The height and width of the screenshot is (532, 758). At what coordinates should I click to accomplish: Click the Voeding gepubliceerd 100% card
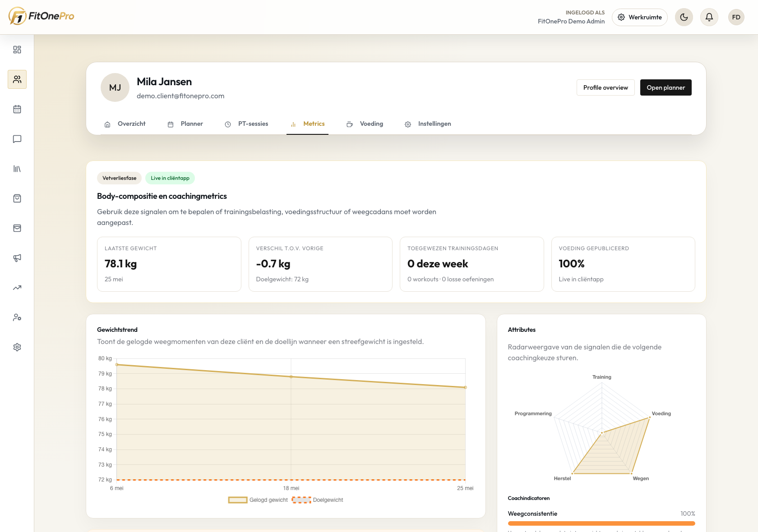point(623,264)
